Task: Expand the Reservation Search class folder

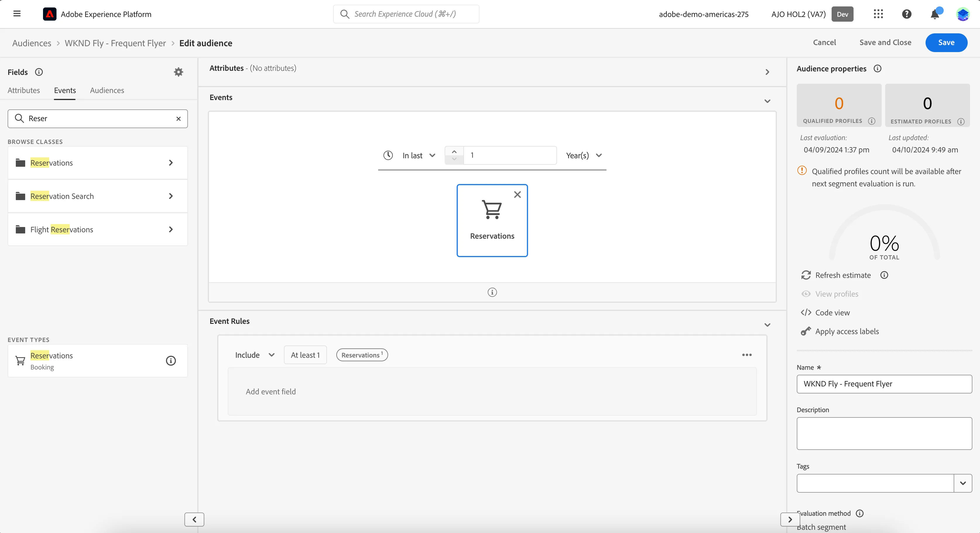Action: coord(98,196)
